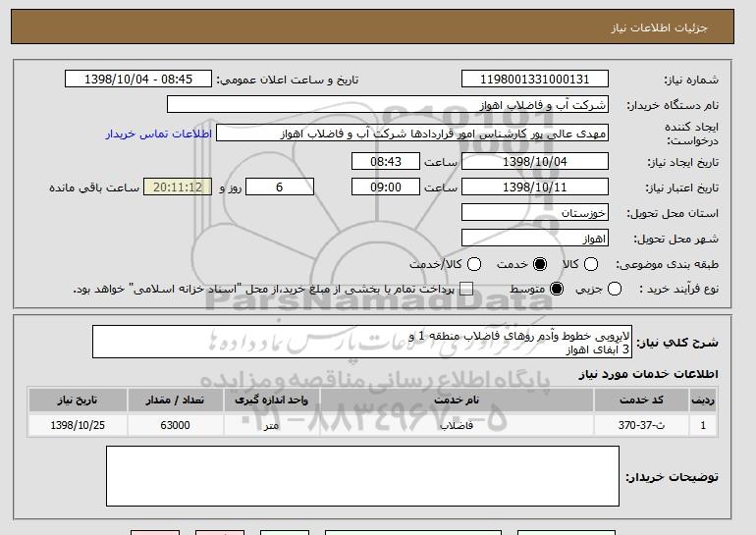Click the تاریخ نیاز column header
Viewport: 756px width, 535px height.
pyautogui.click(x=78, y=400)
